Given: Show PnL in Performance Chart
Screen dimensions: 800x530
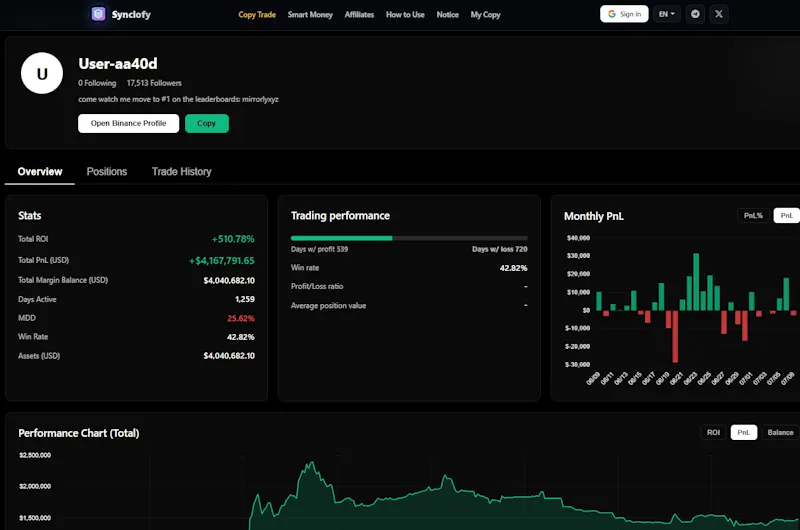Looking at the screenshot, I should pyautogui.click(x=743, y=433).
